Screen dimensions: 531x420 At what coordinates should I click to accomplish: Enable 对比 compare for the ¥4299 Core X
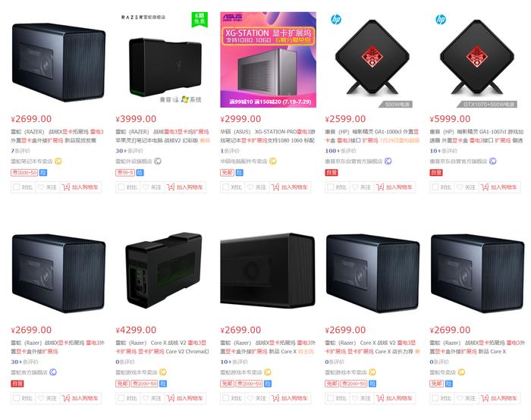(121, 398)
